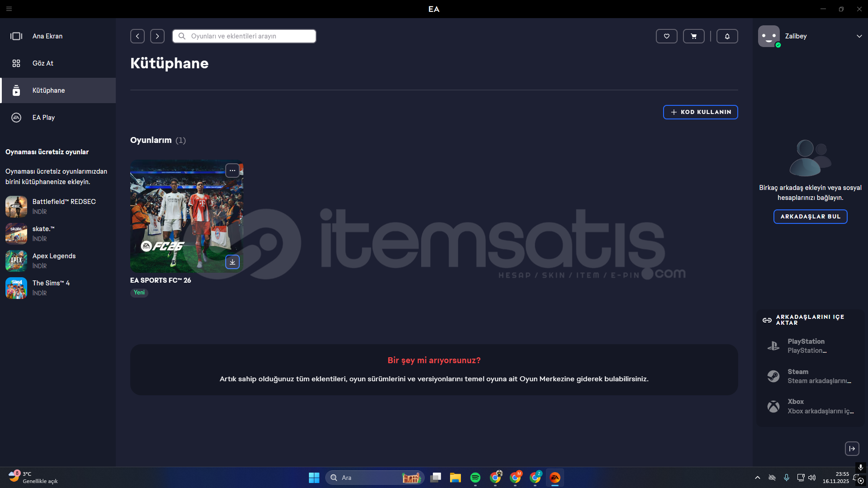
Task: Open the Windows Start menu
Action: pos(314,478)
